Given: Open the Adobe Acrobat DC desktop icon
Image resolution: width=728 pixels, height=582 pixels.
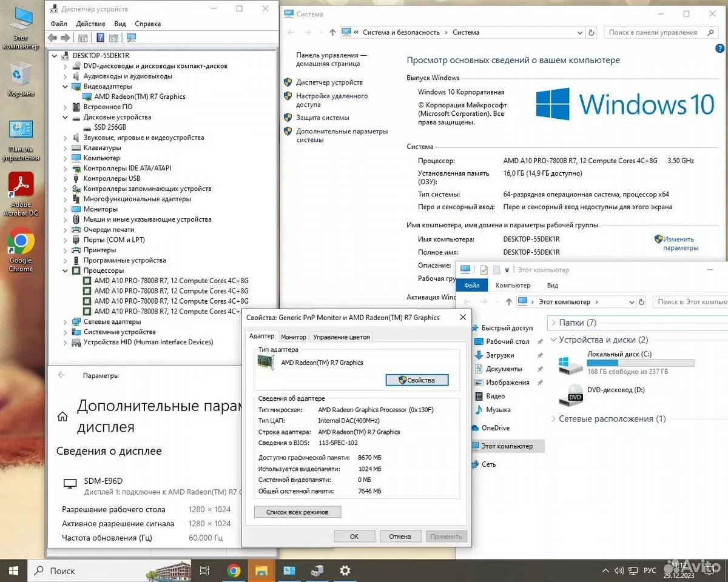Looking at the screenshot, I should click(x=21, y=194).
